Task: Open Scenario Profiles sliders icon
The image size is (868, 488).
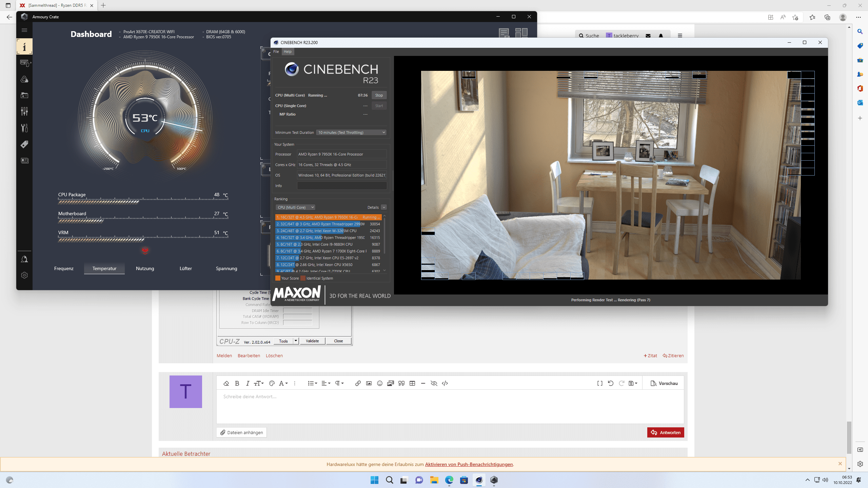Action: (24, 111)
